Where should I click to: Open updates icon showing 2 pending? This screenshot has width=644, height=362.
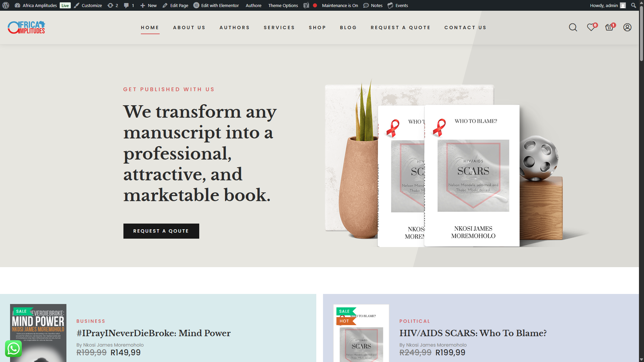[x=113, y=5]
